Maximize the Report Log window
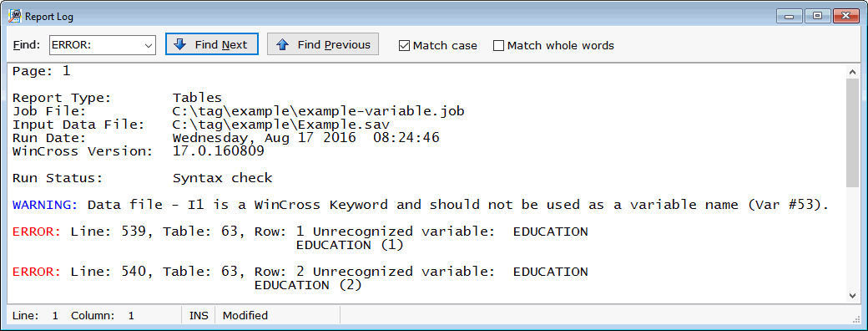 [x=818, y=16]
